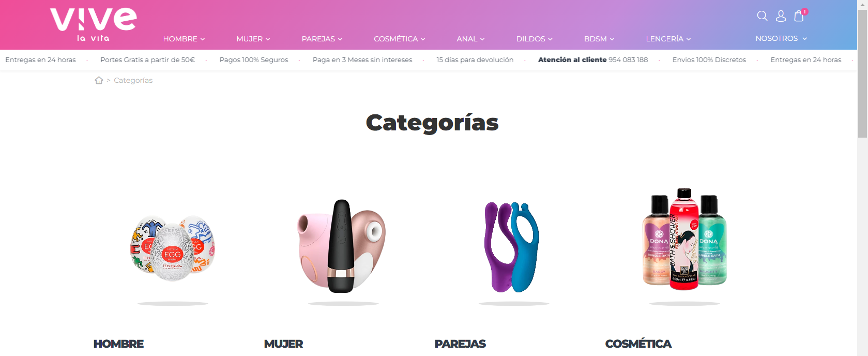868x356 pixels.
Task: Go to home via breadcrumb house icon
Action: click(x=99, y=80)
